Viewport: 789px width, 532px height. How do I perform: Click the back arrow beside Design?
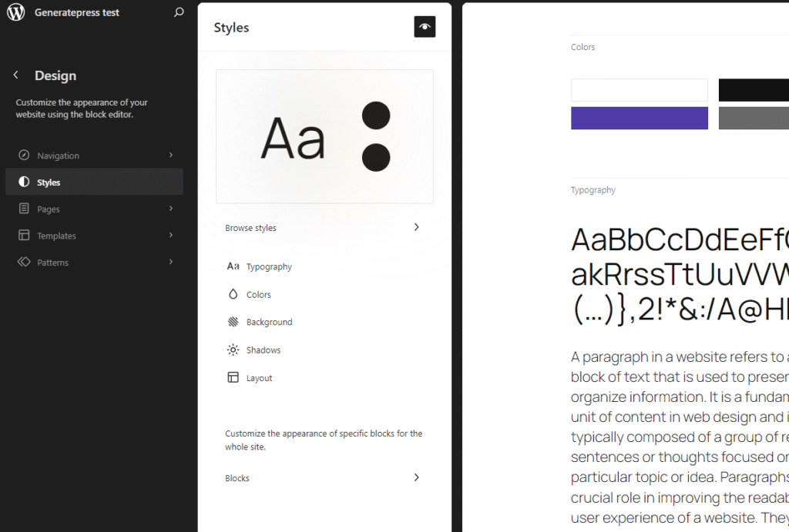pos(15,75)
